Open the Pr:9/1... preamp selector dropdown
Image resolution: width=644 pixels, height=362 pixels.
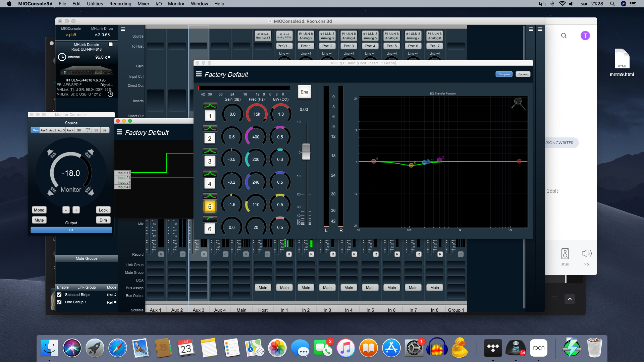pos(284,46)
